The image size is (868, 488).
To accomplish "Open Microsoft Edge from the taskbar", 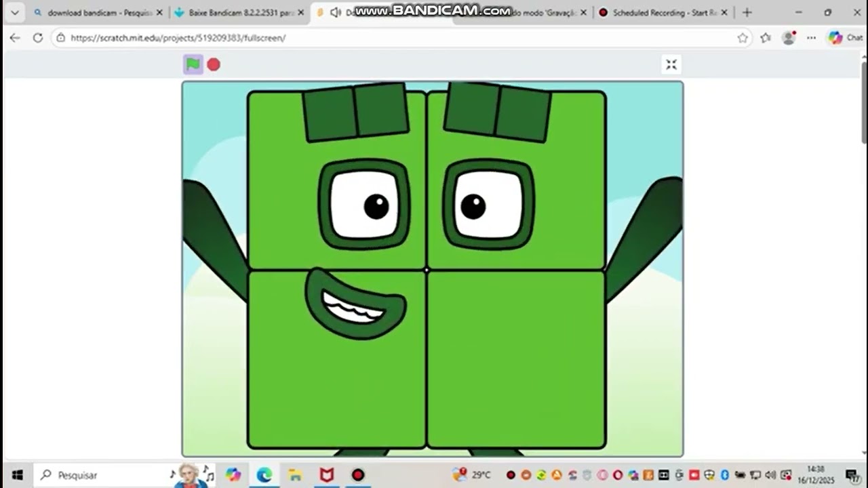I will [264, 475].
